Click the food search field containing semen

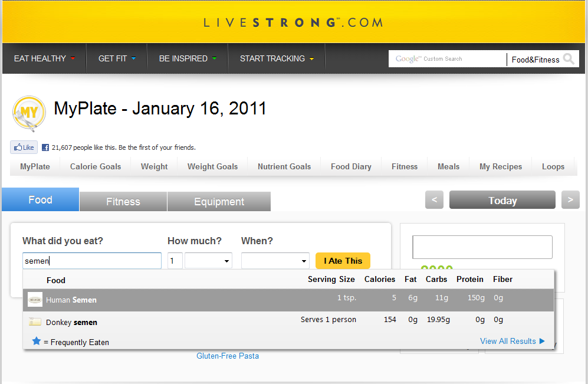point(92,261)
